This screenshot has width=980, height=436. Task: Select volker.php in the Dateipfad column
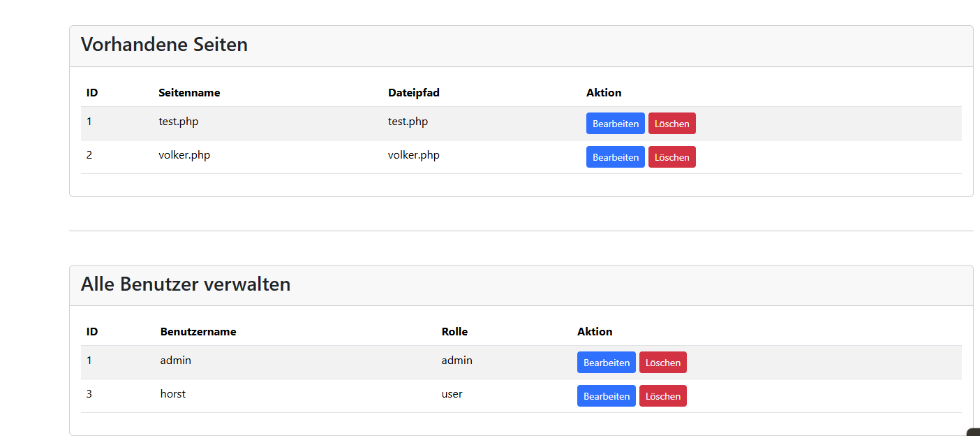pyautogui.click(x=413, y=155)
